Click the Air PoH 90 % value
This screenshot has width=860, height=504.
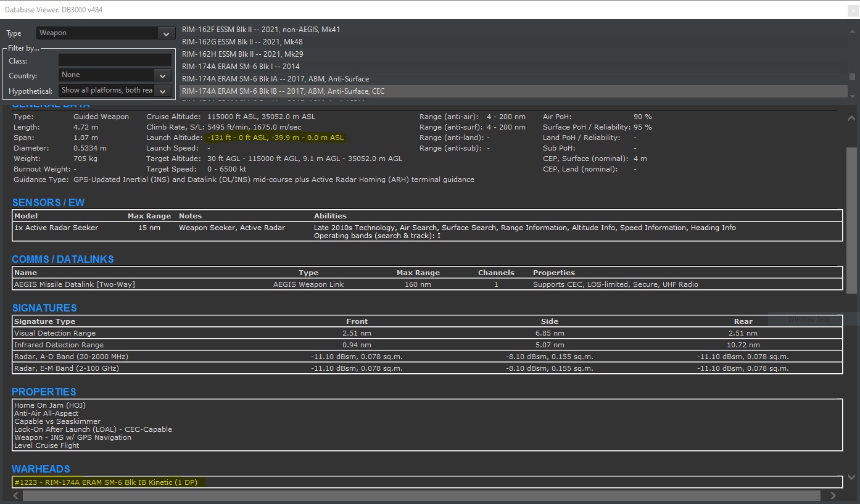643,117
